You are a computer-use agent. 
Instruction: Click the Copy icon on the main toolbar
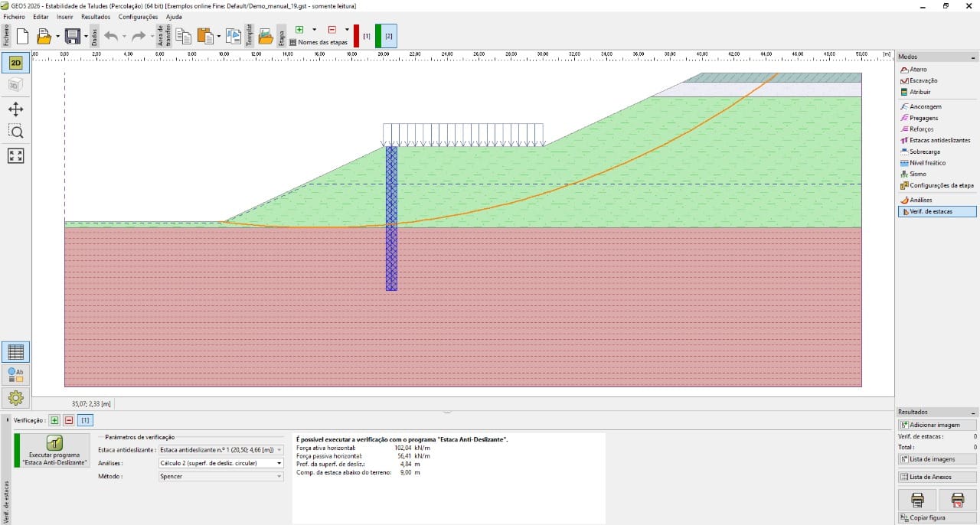click(x=182, y=35)
